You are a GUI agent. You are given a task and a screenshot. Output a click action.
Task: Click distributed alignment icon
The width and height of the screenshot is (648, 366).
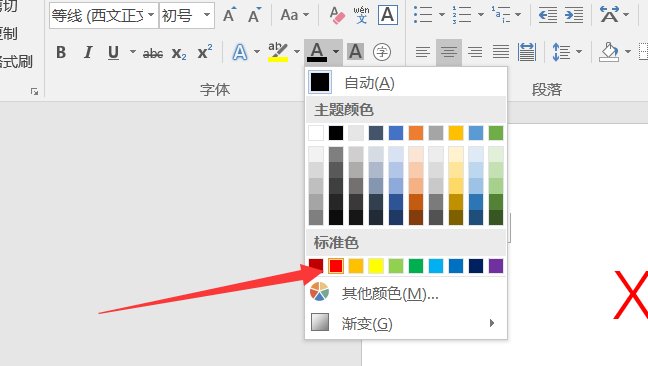527,52
